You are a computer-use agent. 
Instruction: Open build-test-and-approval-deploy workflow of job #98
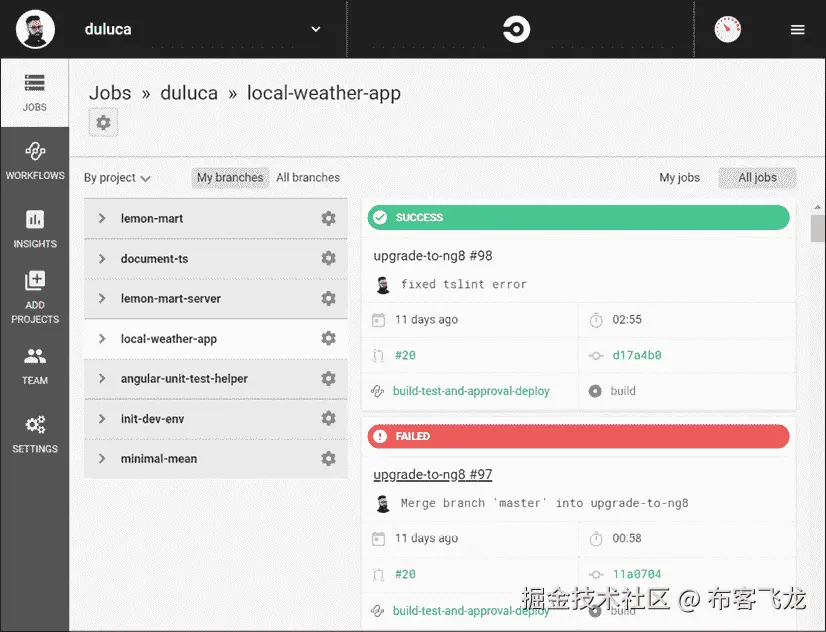pos(471,391)
